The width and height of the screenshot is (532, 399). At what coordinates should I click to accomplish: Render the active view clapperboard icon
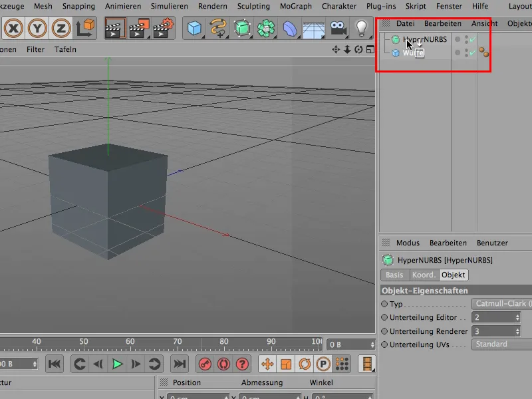click(114, 28)
